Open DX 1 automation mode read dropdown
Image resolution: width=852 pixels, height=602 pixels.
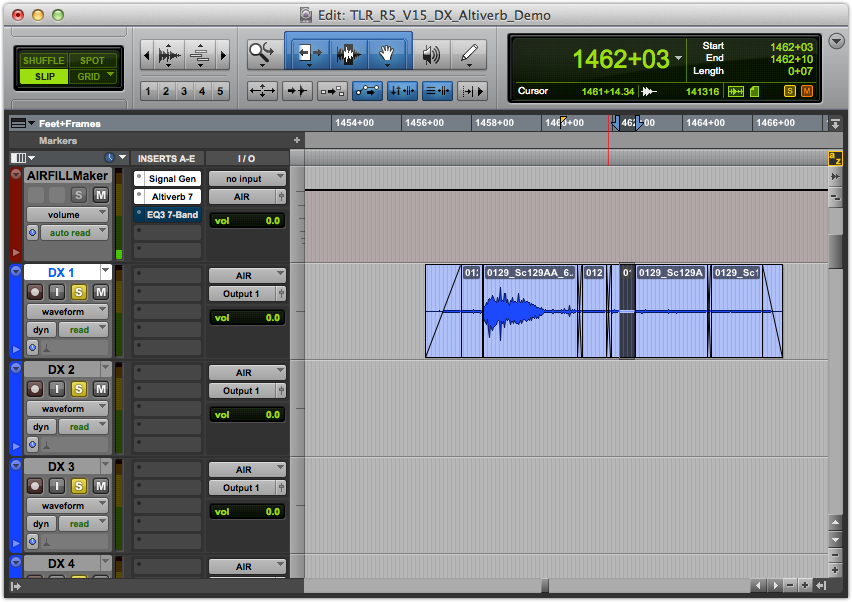84,330
